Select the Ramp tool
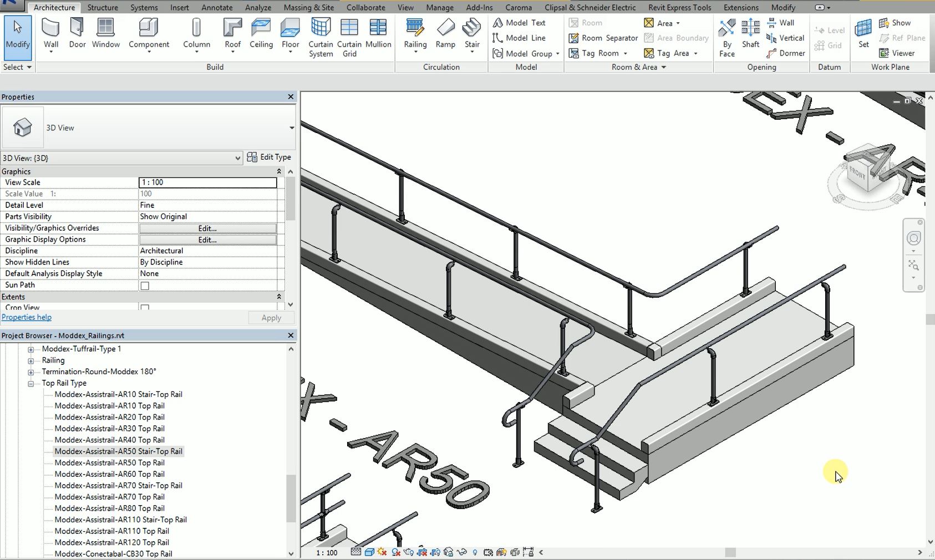Screen dimensions: 935x560 click(445, 33)
